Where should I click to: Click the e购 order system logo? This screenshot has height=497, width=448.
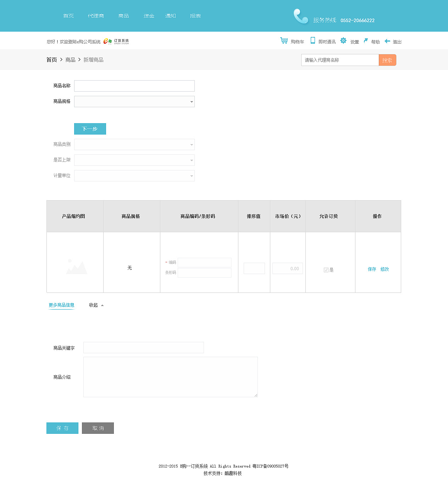116,42
